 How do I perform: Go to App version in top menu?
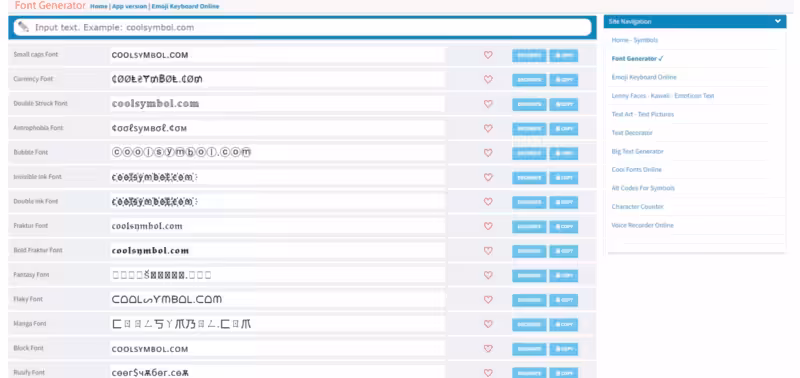pyautogui.click(x=130, y=7)
